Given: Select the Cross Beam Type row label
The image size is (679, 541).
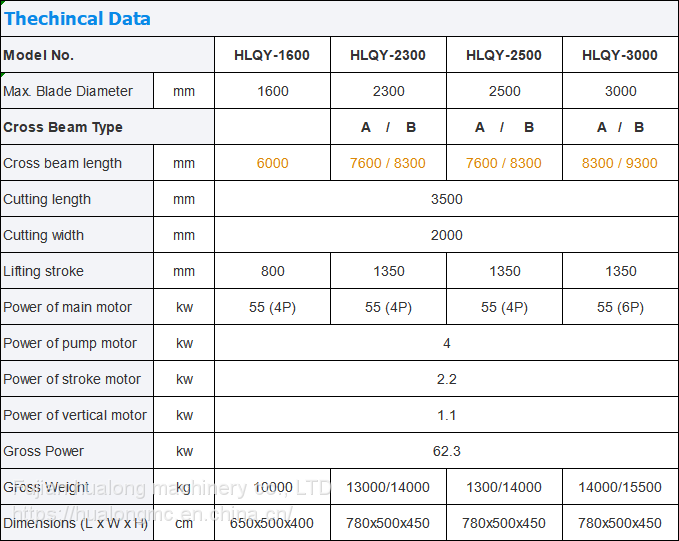Looking at the screenshot, I should point(63,127).
